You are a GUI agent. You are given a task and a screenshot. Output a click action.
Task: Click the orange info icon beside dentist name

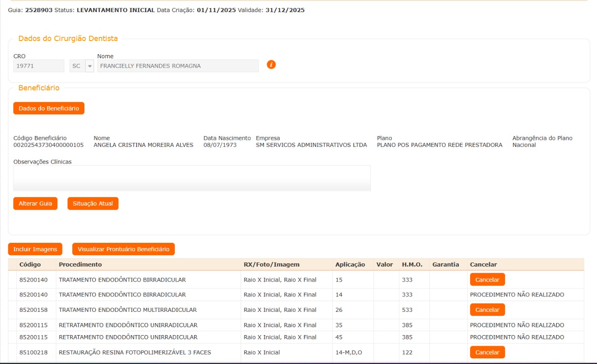pos(271,65)
